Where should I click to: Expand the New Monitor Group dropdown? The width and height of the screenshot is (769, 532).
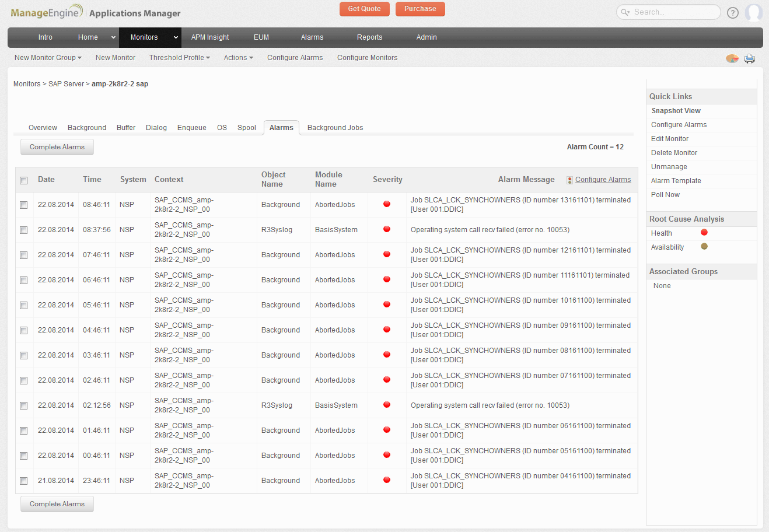click(48, 58)
